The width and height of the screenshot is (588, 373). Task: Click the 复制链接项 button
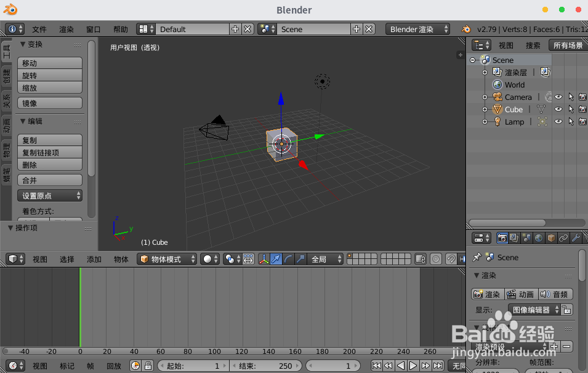tap(50, 152)
